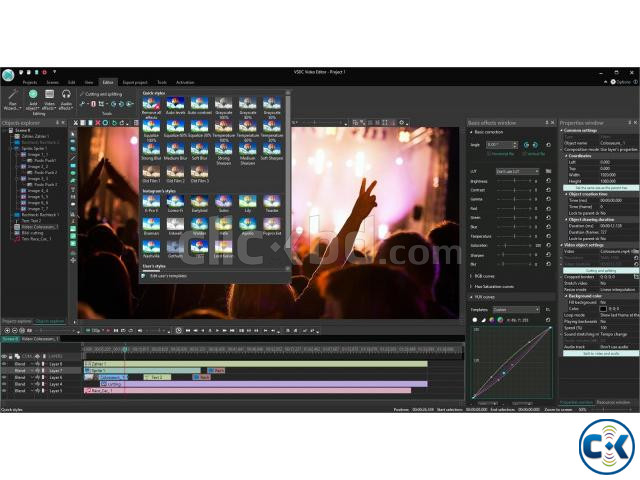Click 'Cutting and splitting' button in the Properties window
The height and width of the screenshot is (480, 640).
[601, 271]
